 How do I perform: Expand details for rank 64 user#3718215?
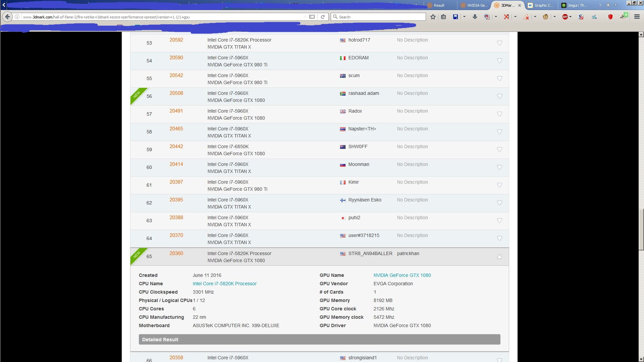click(x=499, y=239)
